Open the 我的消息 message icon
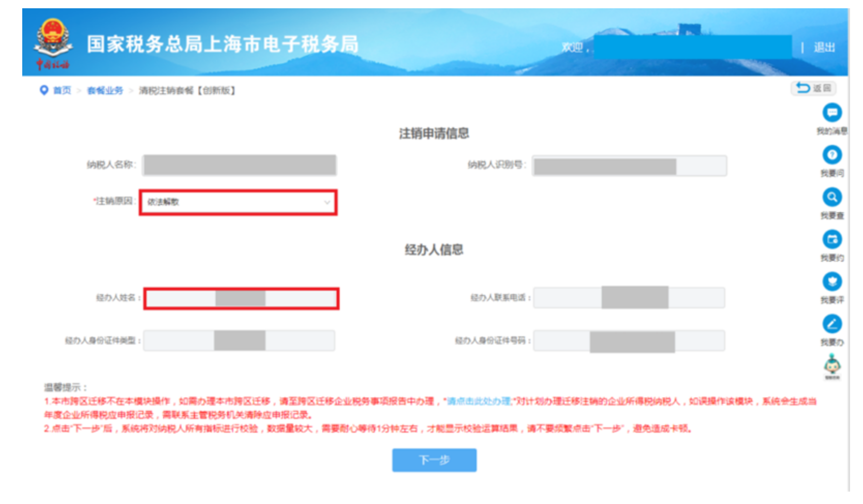The width and height of the screenshot is (863, 504). tap(832, 112)
